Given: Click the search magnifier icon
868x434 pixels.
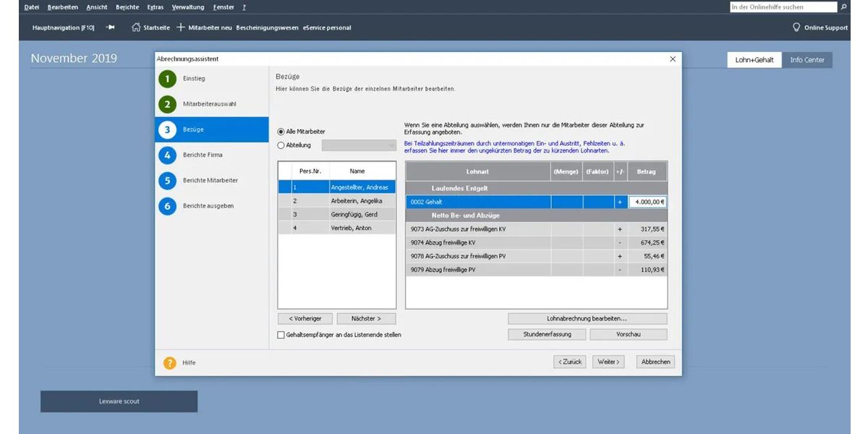Looking at the screenshot, I should (x=843, y=7).
